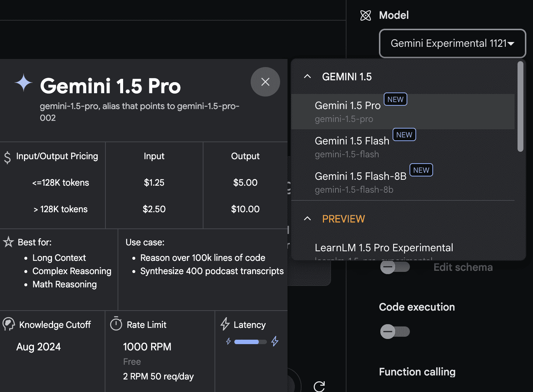Click the small lightning icon left of latency bar
Image resolution: width=533 pixels, height=392 pixels.
click(x=229, y=342)
